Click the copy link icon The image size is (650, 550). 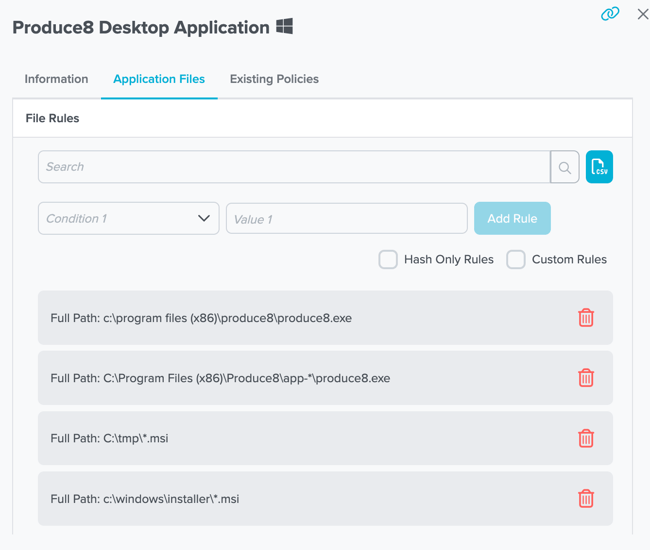610,14
